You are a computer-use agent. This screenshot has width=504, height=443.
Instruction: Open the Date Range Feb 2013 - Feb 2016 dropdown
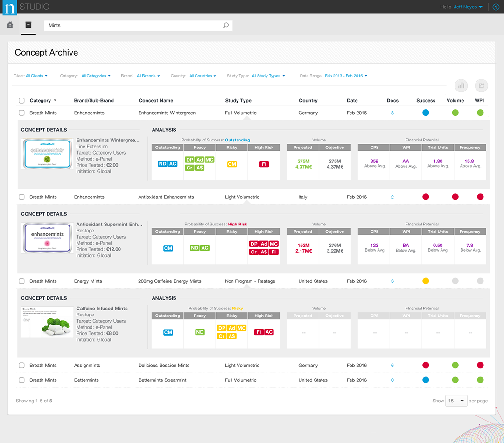(346, 76)
